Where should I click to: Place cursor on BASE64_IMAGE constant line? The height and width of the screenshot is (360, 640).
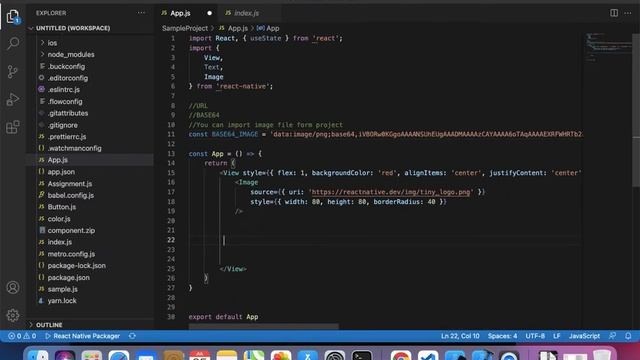click(x=386, y=134)
